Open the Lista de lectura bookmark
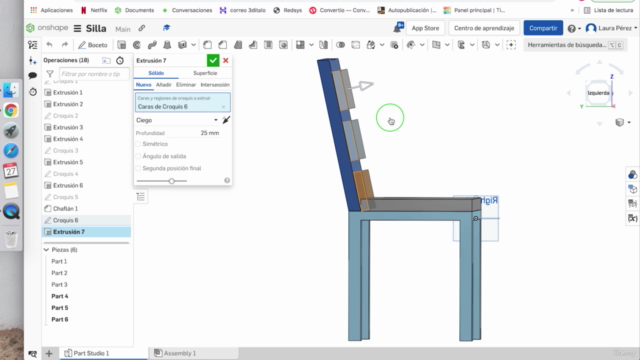 [609, 10]
